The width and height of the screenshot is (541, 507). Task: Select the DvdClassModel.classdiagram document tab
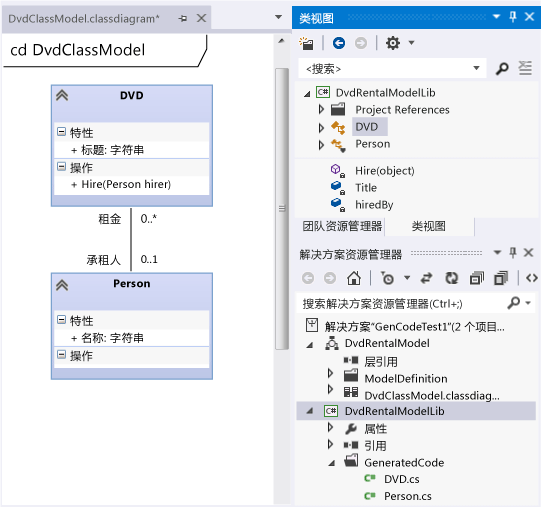[x=84, y=19]
